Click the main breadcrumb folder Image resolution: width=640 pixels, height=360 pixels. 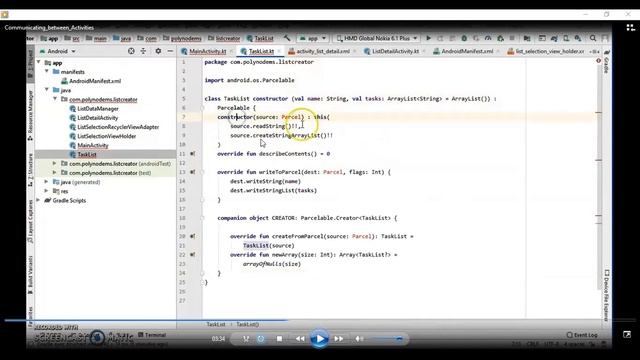96,38
